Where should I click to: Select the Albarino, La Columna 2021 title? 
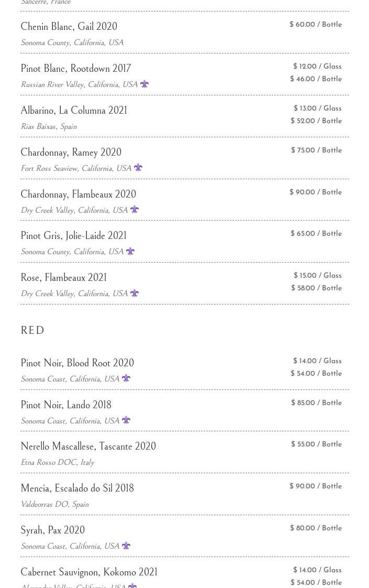[74, 111]
